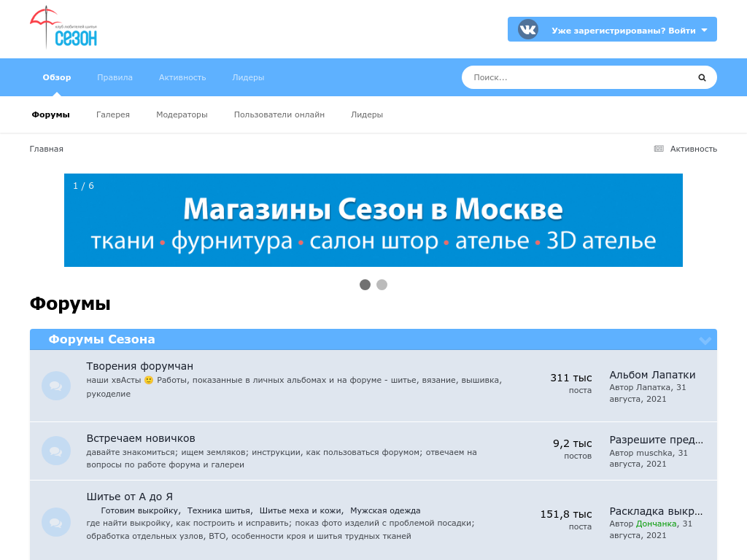Click Встречаем новичков forum bubble icon

point(56,451)
